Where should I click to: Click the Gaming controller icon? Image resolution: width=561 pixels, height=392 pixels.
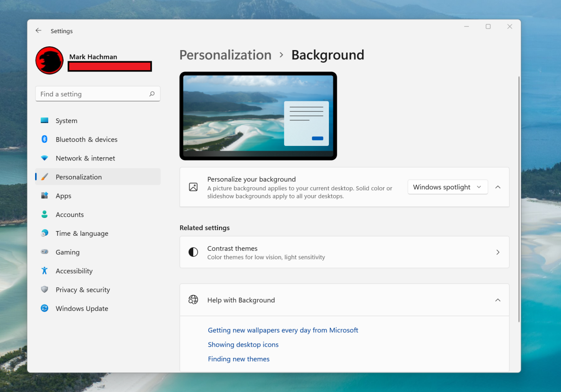44,252
